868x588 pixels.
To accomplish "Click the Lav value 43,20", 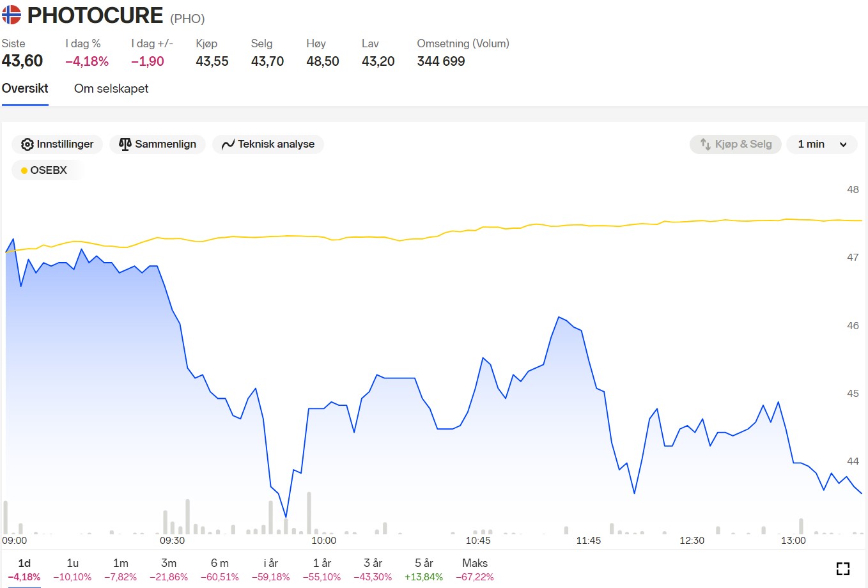I will click(x=378, y=61).
